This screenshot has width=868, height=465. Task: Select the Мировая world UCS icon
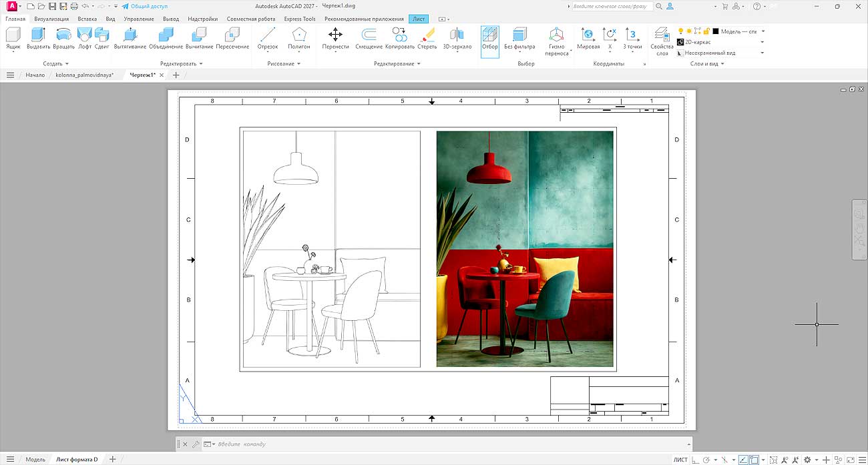coord(588,39)
